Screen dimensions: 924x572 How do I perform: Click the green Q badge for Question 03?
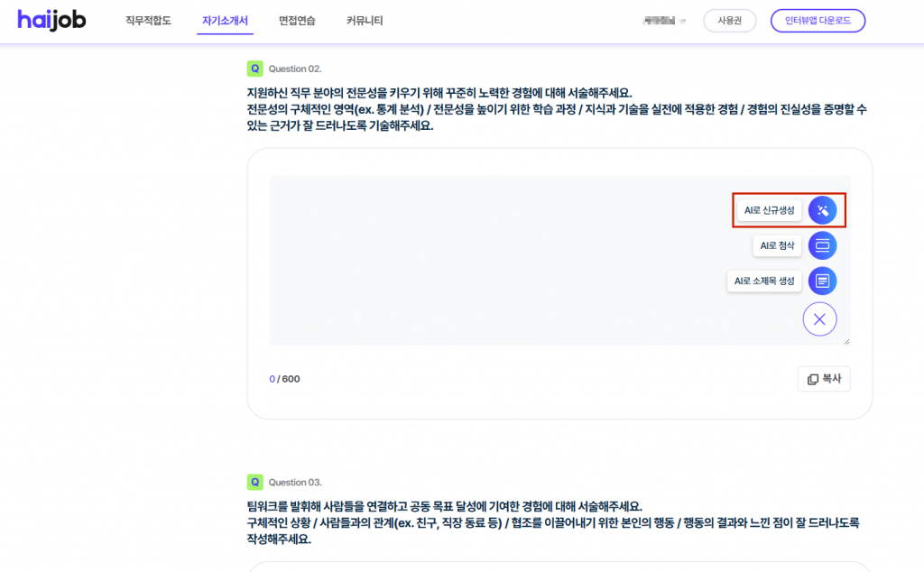pos(254,482)
